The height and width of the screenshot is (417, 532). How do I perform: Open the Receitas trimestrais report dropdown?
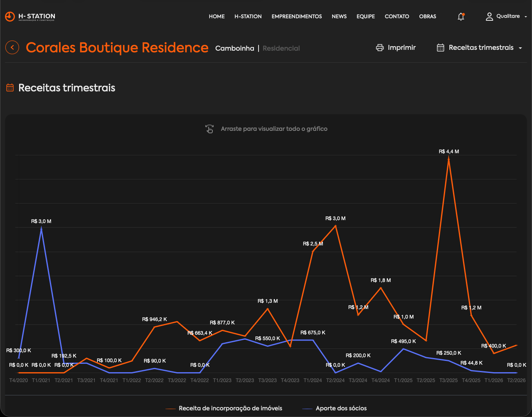tap(480, 48)
